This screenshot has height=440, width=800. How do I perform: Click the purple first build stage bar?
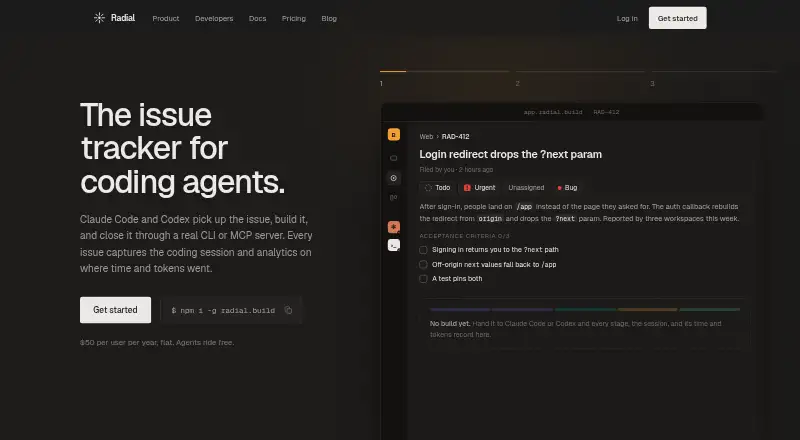(x=460, y=309)
